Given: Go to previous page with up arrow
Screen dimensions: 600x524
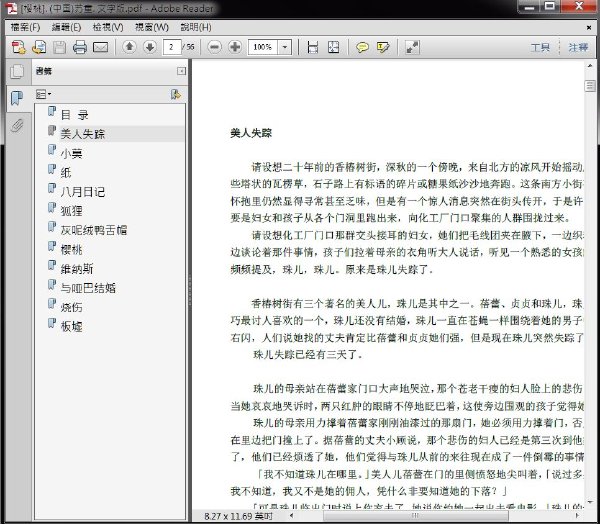Looking at the screenshot, I should click(x=129, y=47).
